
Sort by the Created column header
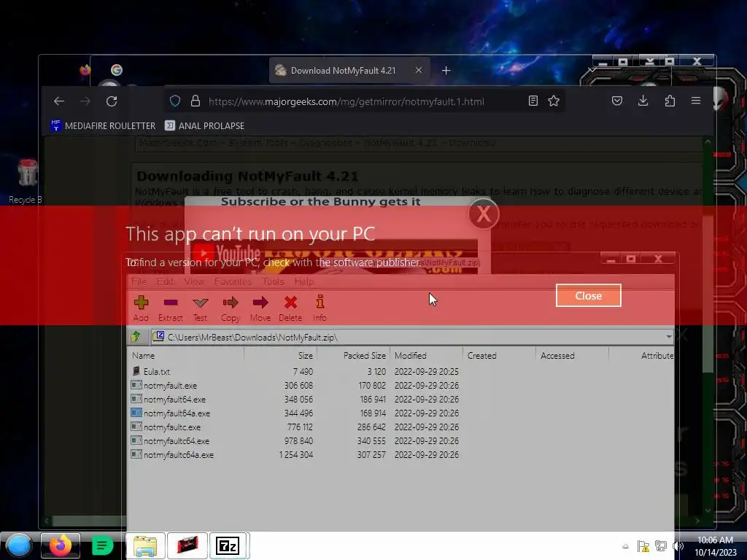(499, 355)
